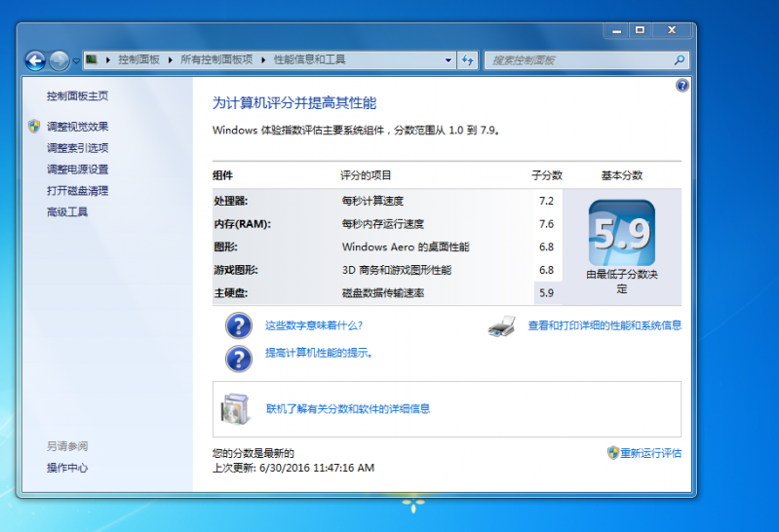The width and height of the screenshot is (779, 532).
Task: Maximize the performance window
Action: point(640,30)
